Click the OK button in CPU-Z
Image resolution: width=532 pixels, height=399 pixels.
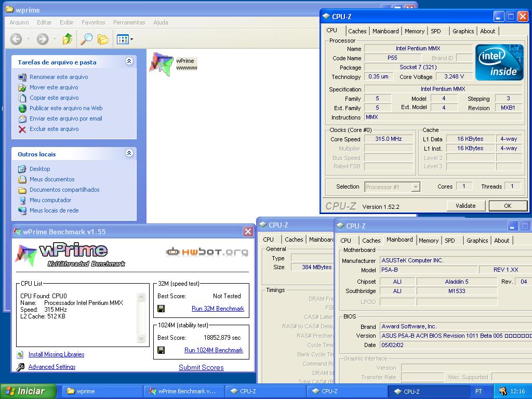point(508,206)
